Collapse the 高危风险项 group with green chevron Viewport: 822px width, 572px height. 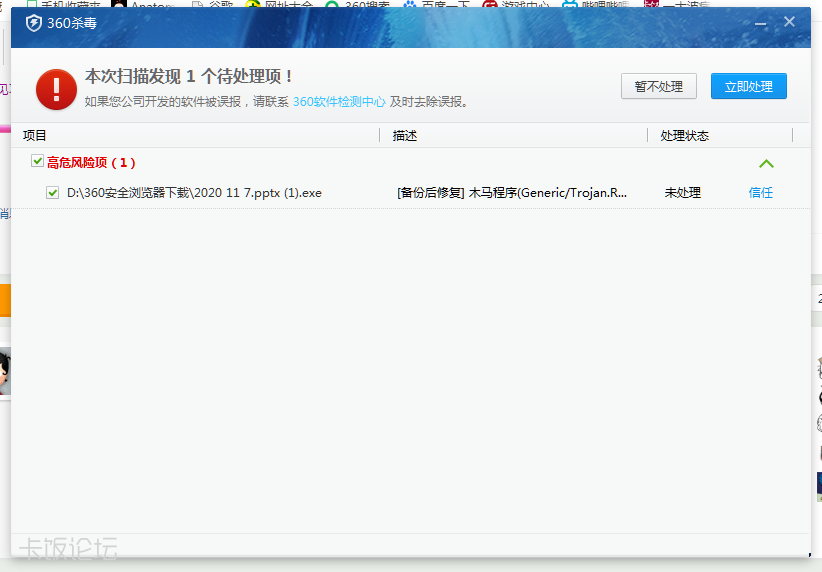tap(766, 164)
